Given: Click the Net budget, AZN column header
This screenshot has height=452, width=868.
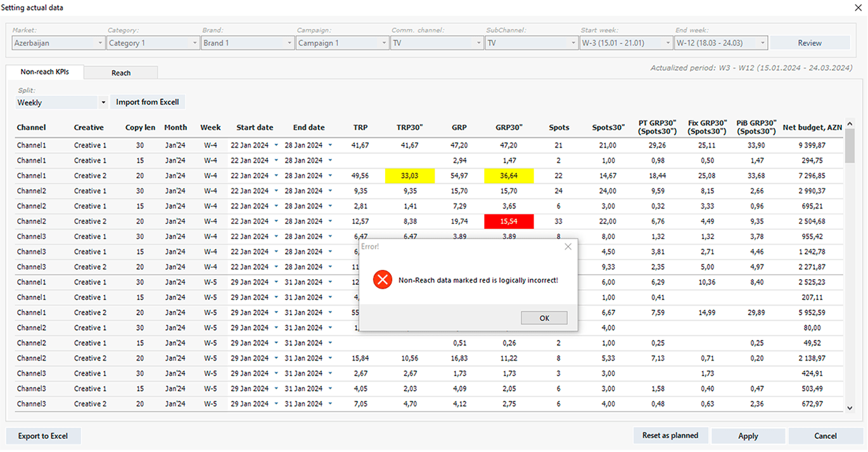Looking at the screenshot, I should coord(812,127).
